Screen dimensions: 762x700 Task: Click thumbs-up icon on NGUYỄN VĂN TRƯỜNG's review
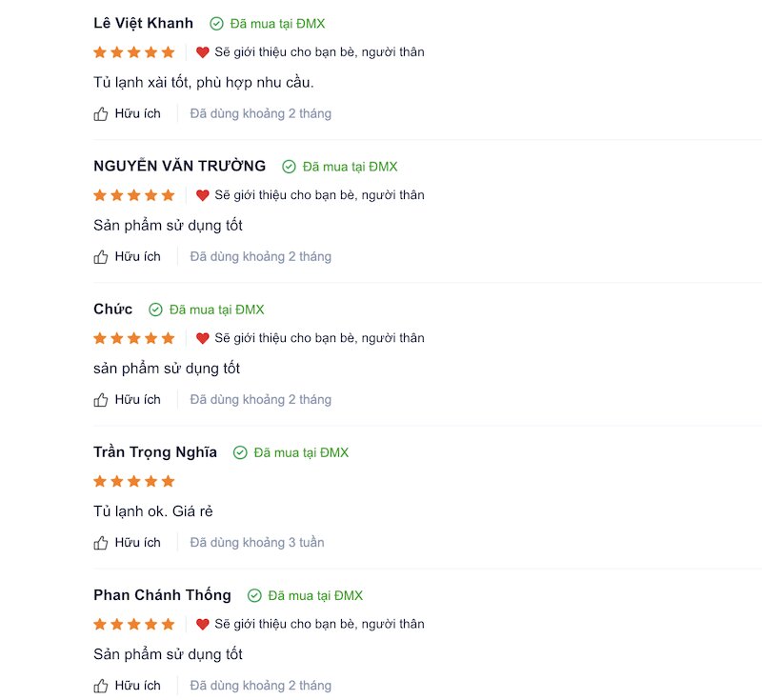click(x=101, y=256)
